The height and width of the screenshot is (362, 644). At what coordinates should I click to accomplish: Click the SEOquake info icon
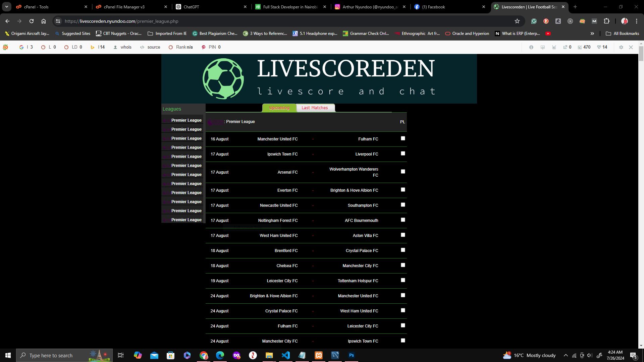[531, 47]
